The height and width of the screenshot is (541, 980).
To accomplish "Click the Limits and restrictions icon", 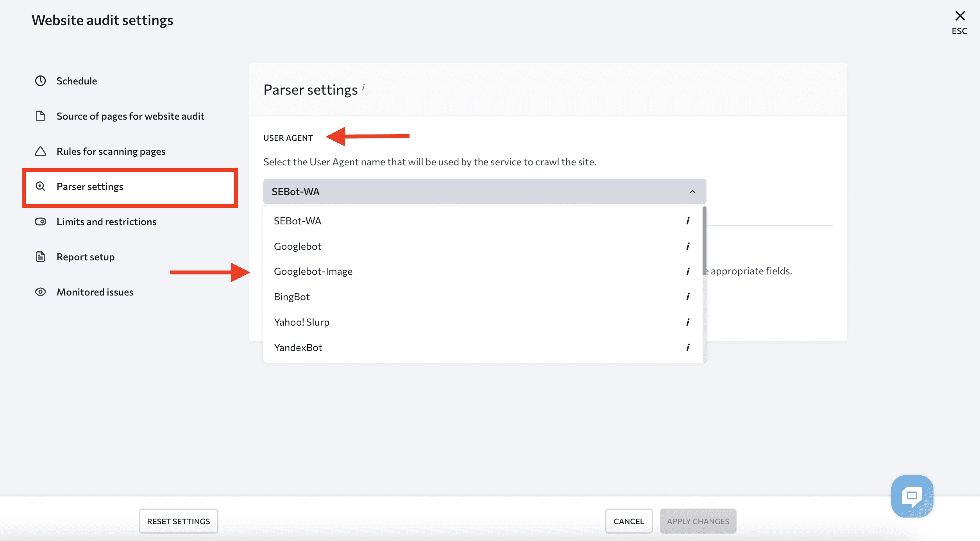I will 39,221.
